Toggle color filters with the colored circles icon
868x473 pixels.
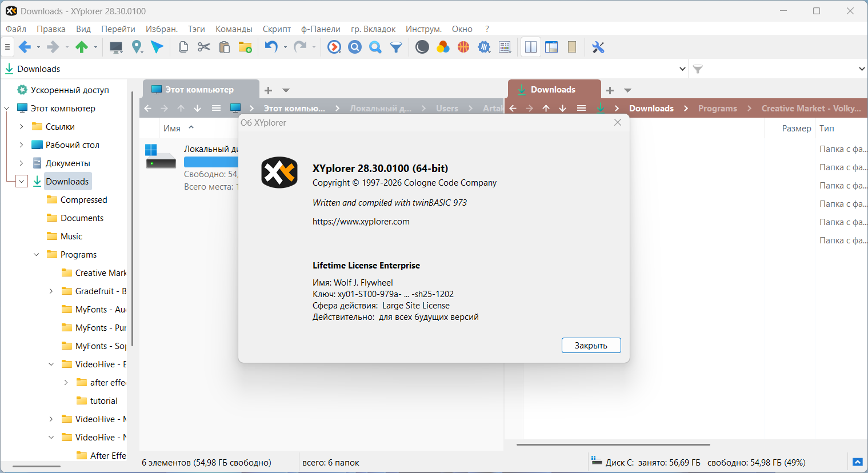(x=443, y=47)
